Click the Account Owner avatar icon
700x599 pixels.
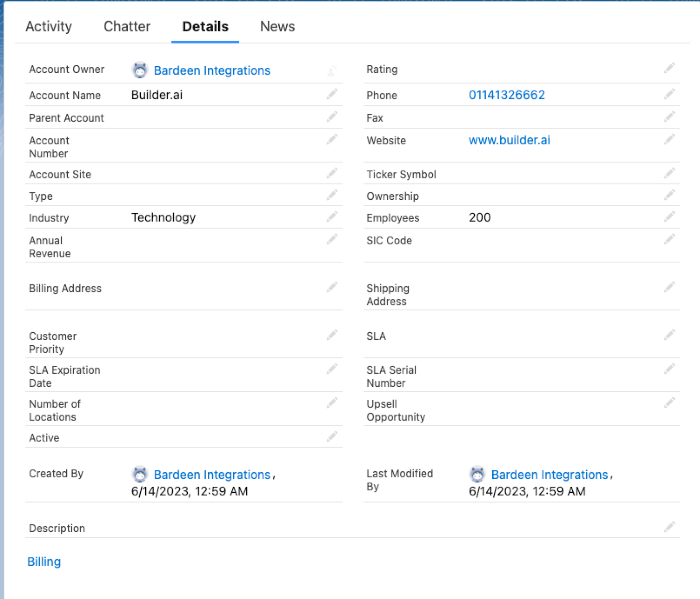click(x=140, y=70)
